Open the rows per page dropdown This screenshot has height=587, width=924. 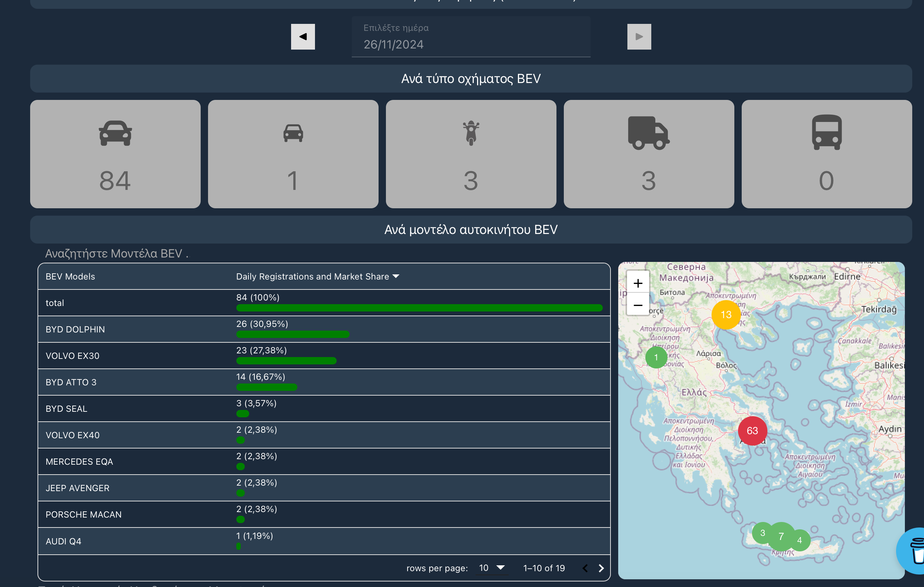(492, 568)
